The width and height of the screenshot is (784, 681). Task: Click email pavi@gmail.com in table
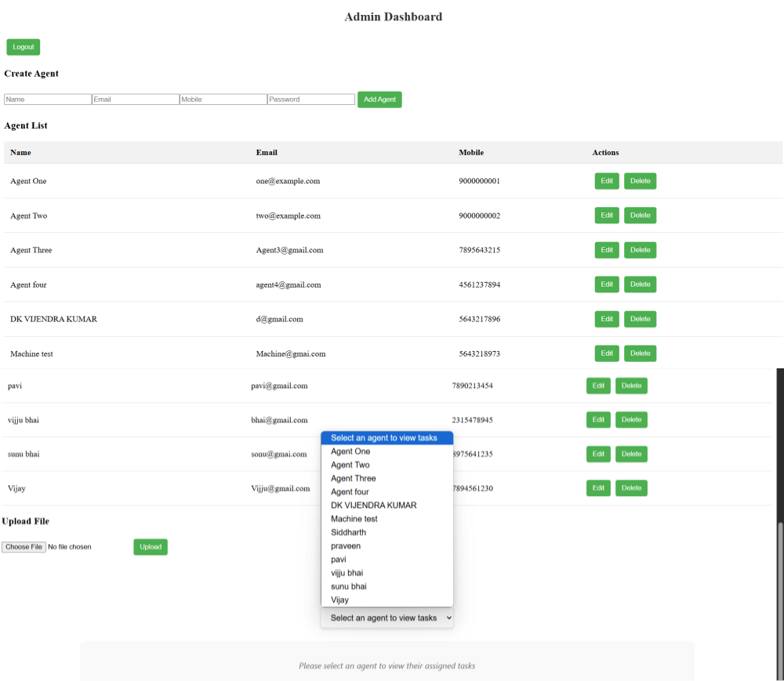tap(280, 386)
